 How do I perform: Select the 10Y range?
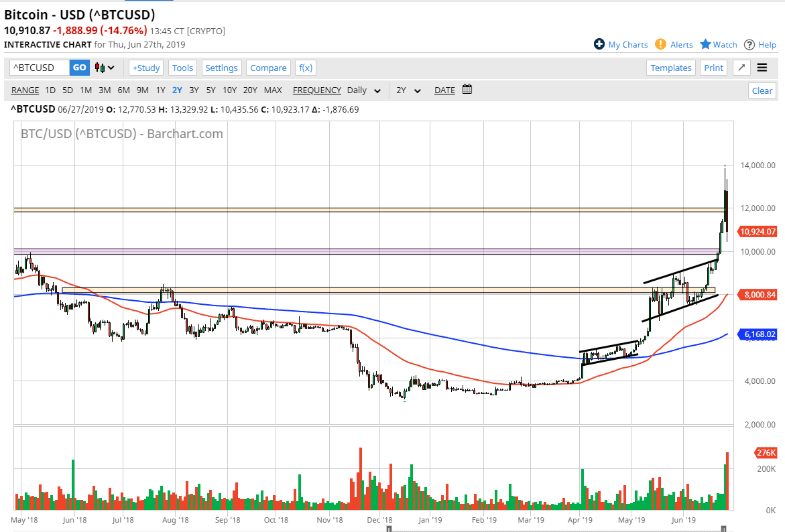[229, 90]
